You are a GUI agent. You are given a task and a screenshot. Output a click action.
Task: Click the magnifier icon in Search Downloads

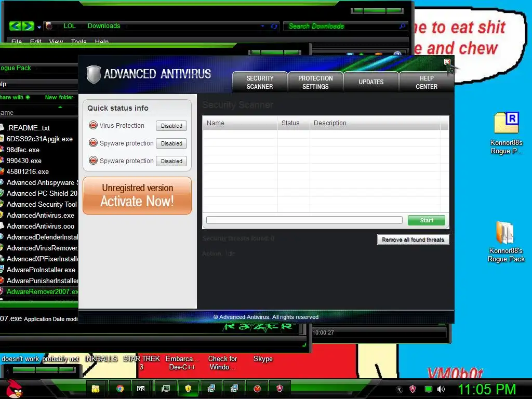click(403, 26)
